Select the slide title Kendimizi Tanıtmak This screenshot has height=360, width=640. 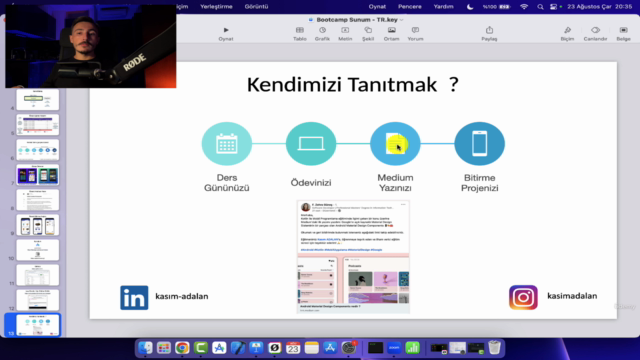tap(353, 85)
